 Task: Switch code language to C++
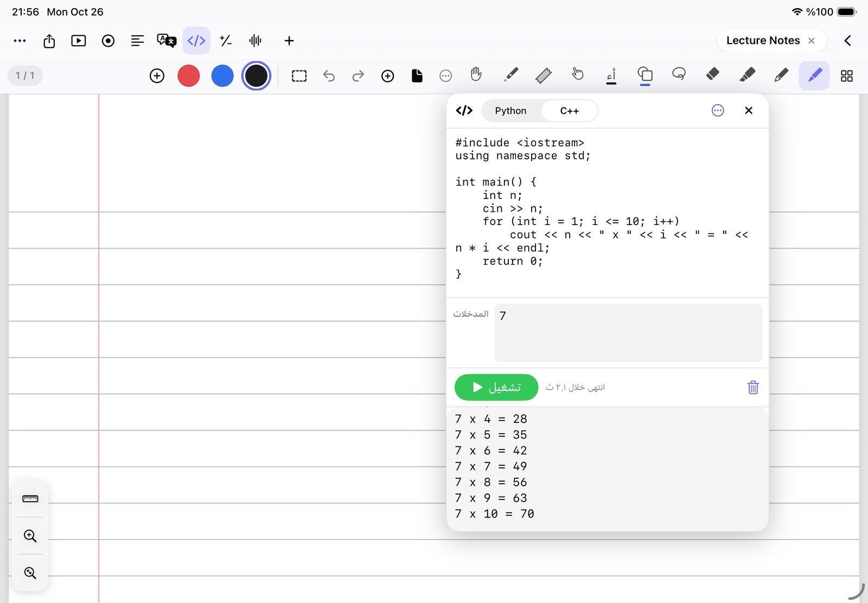[569, 111]
